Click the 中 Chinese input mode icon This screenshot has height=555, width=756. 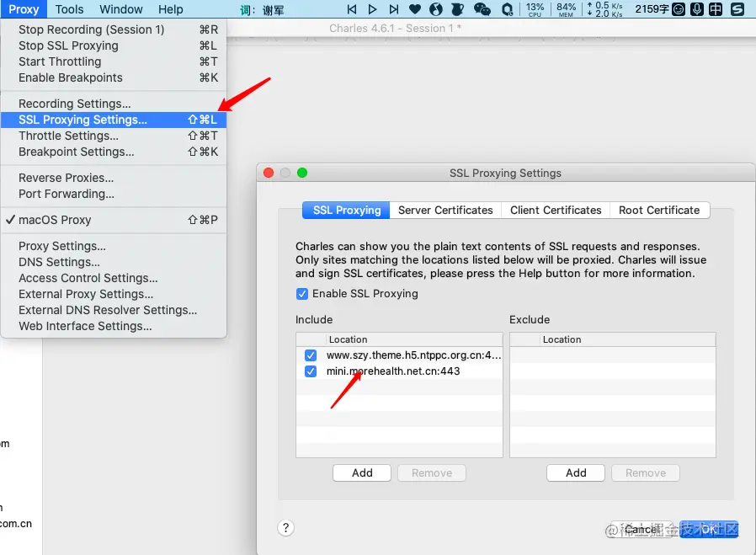tap(716, 9)
